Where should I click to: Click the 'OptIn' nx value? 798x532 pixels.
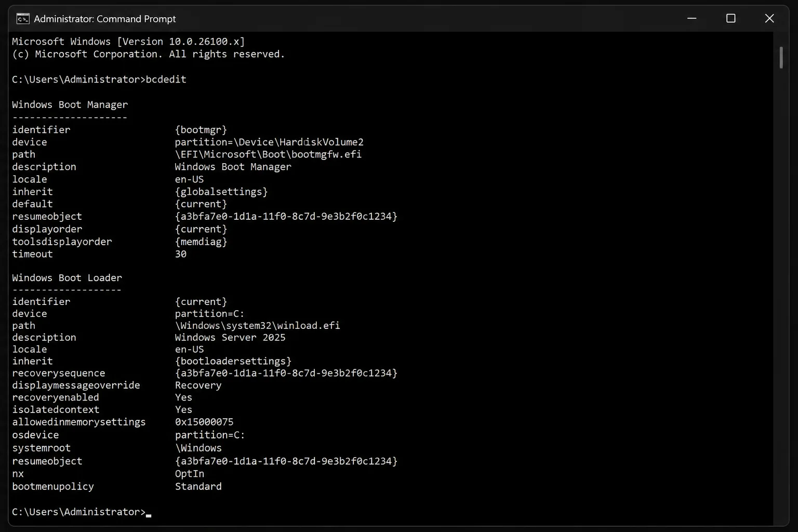click(x=190, y=474)
